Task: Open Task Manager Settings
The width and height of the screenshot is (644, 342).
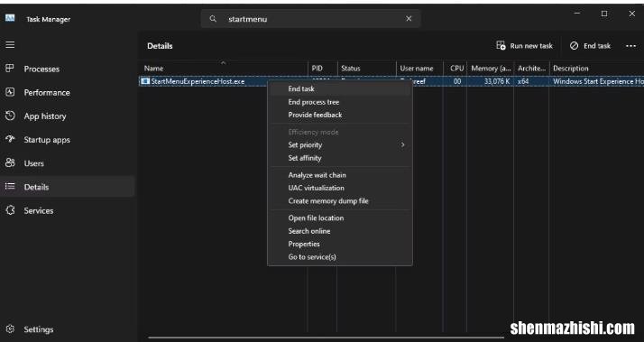Action: click(x=39, y=329)
